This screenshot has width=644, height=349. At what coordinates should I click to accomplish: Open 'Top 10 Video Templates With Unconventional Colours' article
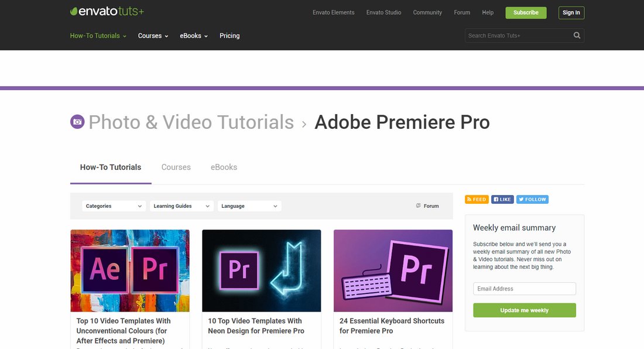coord(123,330)
